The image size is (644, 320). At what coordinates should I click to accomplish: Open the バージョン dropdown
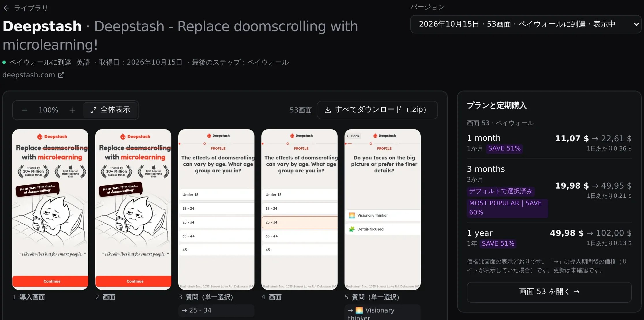point(526,24)
